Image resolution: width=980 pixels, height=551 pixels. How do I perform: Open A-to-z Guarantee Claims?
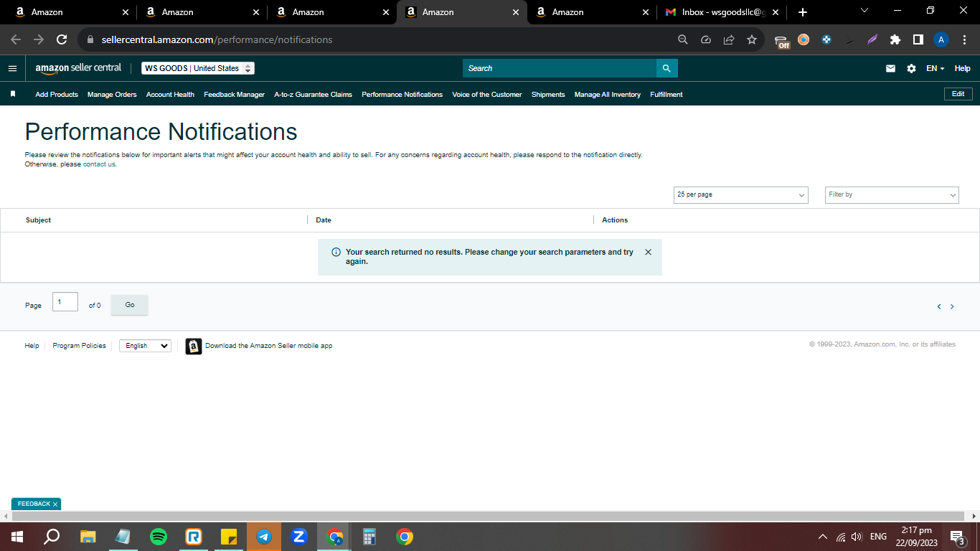(x=314, y=95)
